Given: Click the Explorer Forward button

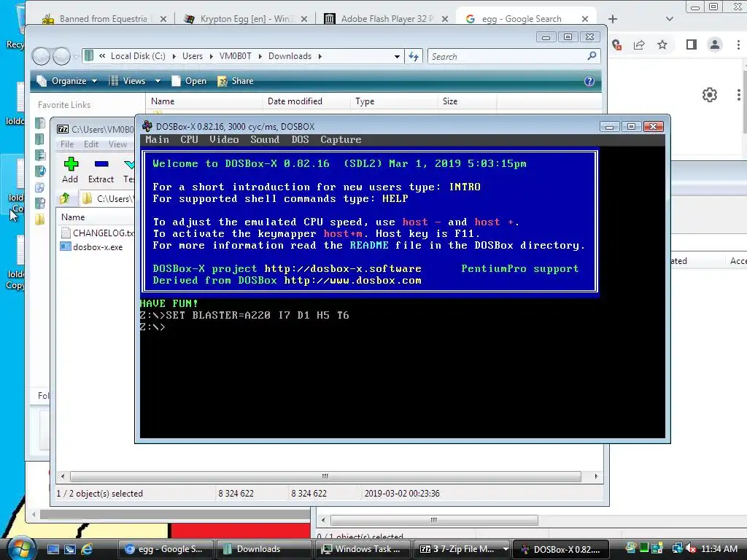Looking at the screenshot, I should 61,56.
